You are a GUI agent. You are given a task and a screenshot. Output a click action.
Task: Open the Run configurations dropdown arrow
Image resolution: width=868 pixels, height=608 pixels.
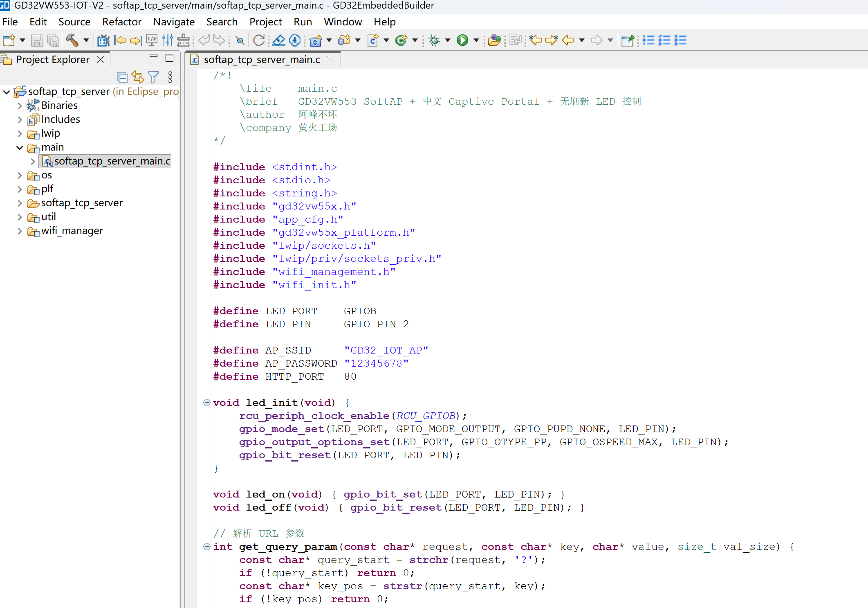pyautogui.click(x=476, y=40)
